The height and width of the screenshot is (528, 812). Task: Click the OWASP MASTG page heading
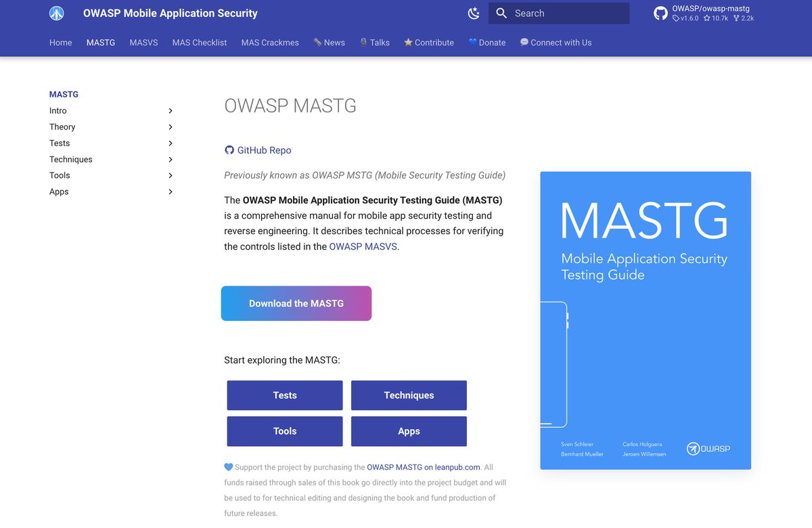click(x=290, y=106)
